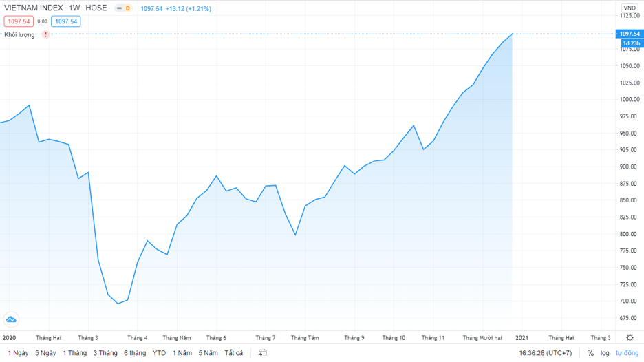The width and height of the screenshot is (644, 362).
Task: Select the 1 Ngày time range
Action: pos(18,353)
